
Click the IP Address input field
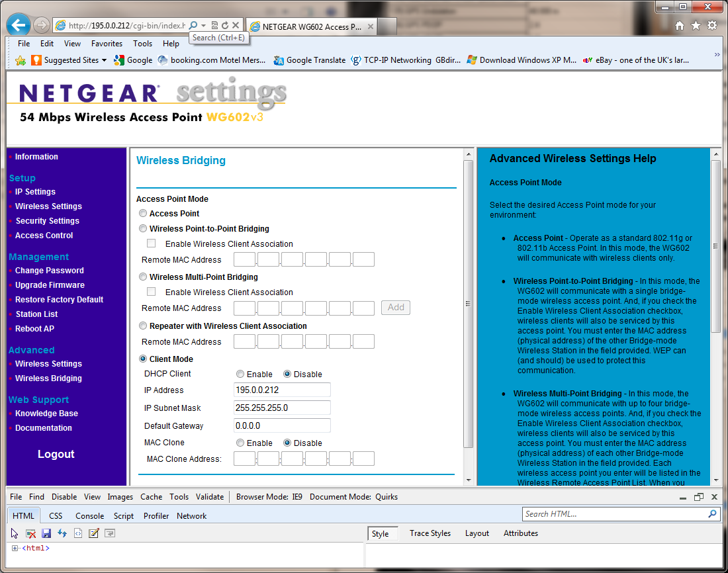click(282, 390)
